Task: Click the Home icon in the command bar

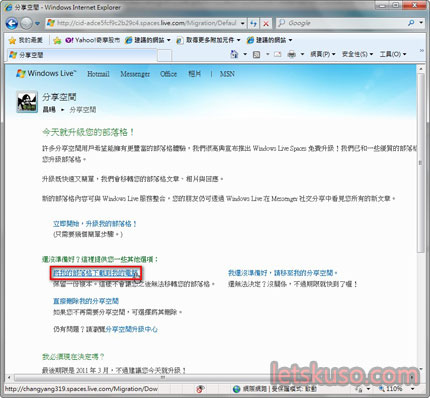Action: click(x=234, y=54)
